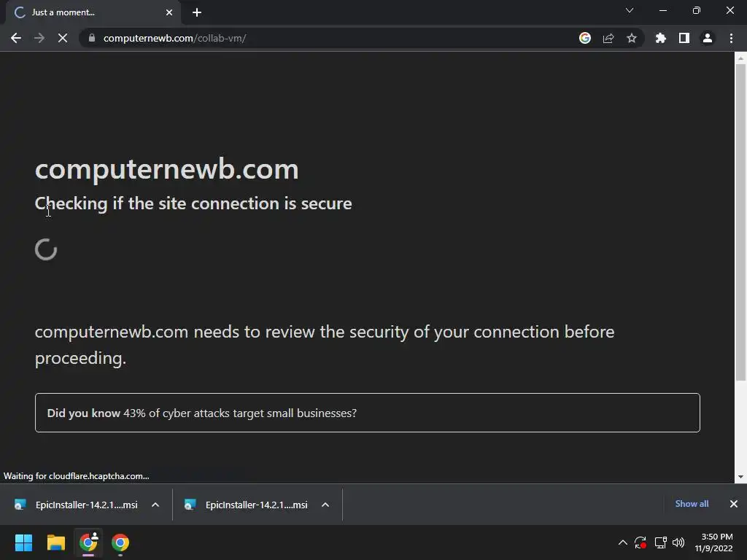Open a new tab
This screenshot has width=747, height=560.
(x=197, y=12)
